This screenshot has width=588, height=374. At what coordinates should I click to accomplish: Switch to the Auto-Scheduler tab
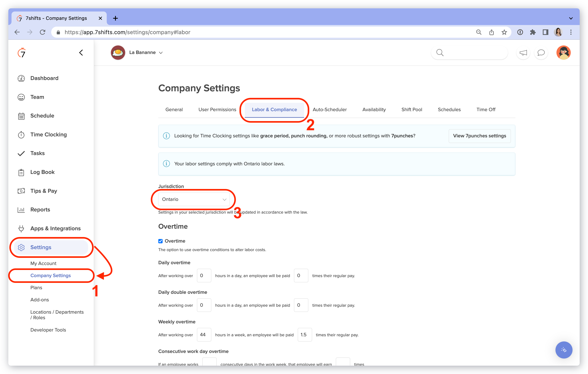coord(329,110)
